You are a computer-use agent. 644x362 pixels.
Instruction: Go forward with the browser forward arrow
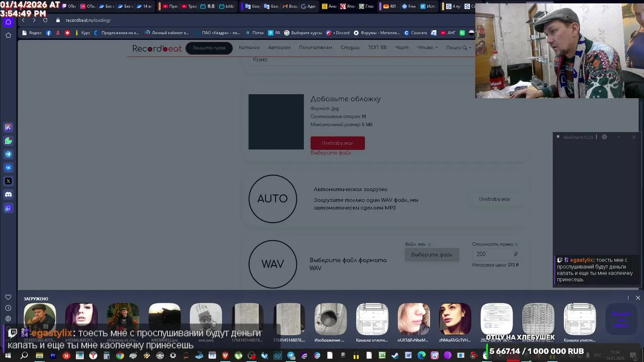point(34,20)
